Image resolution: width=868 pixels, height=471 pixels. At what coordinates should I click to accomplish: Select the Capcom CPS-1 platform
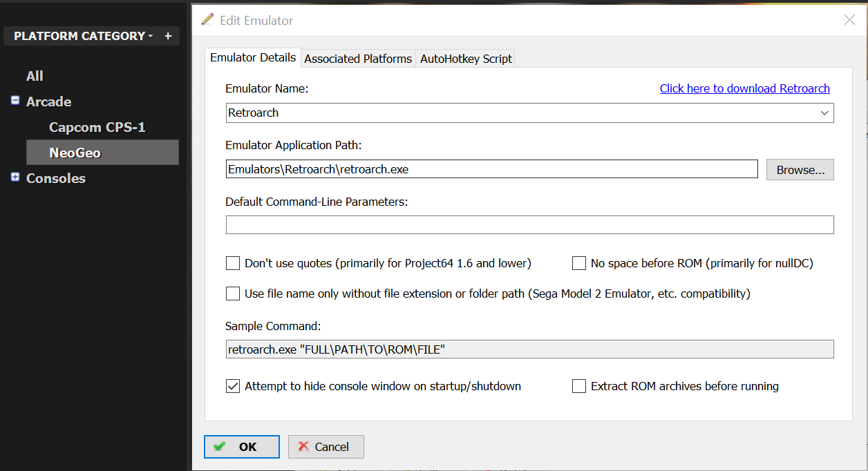click(x=97, y=127)
